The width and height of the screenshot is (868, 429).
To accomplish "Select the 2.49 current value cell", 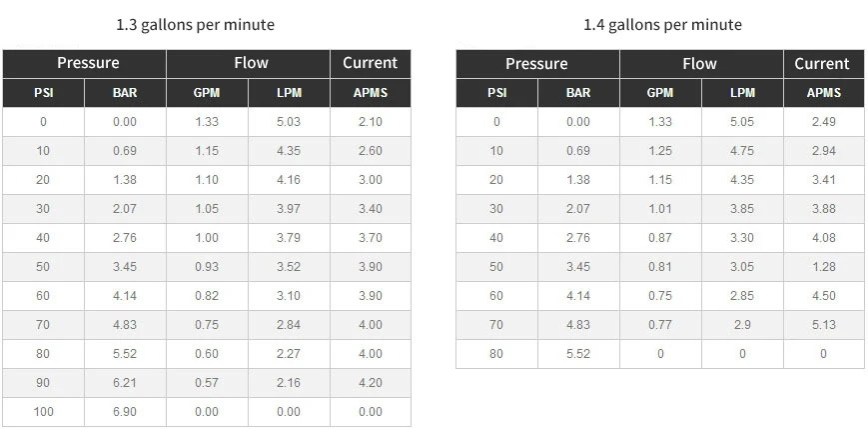I will pyautogui.click(x=823, y=122).
